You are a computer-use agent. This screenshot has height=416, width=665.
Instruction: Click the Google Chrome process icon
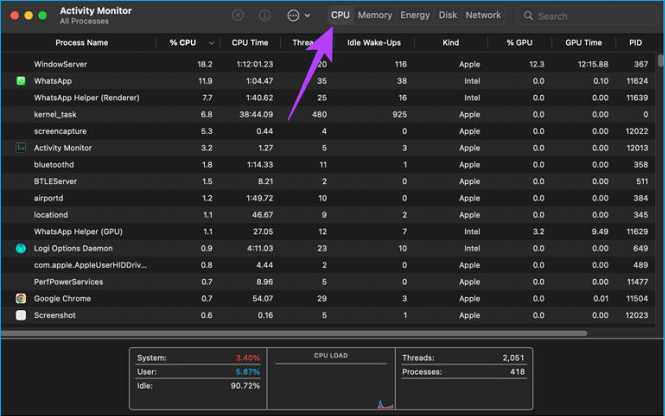[21, 298]
